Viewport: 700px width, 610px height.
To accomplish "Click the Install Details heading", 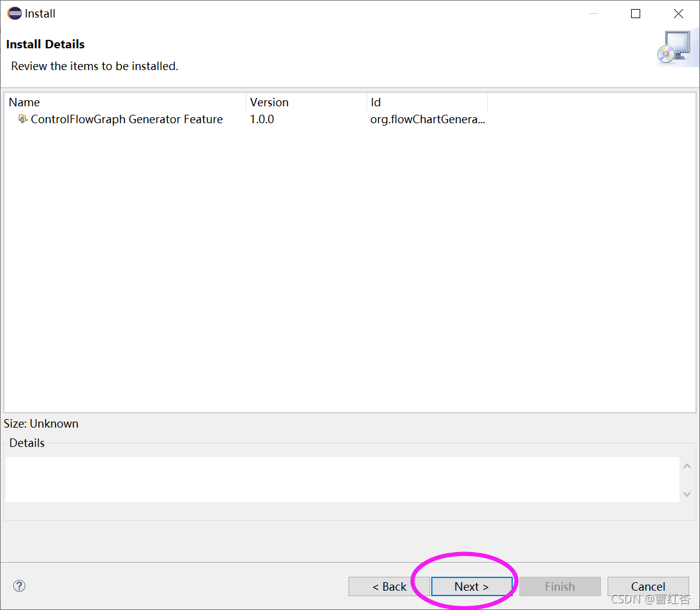I will pos(45,43).
